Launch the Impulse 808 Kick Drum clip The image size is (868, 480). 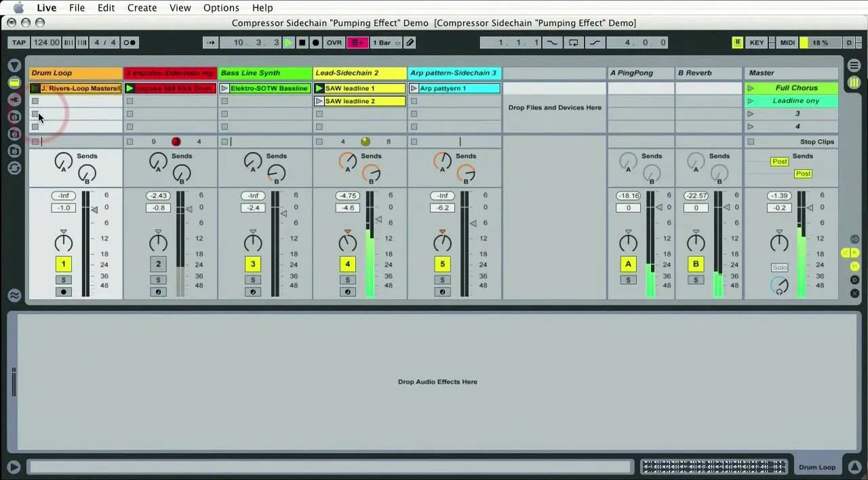(130, 88)
